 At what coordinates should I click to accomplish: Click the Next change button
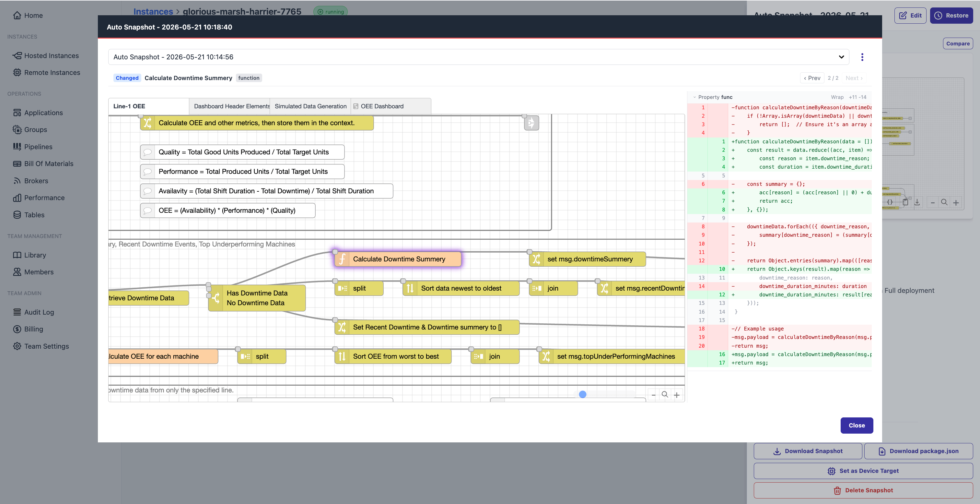tap(854, 78)
